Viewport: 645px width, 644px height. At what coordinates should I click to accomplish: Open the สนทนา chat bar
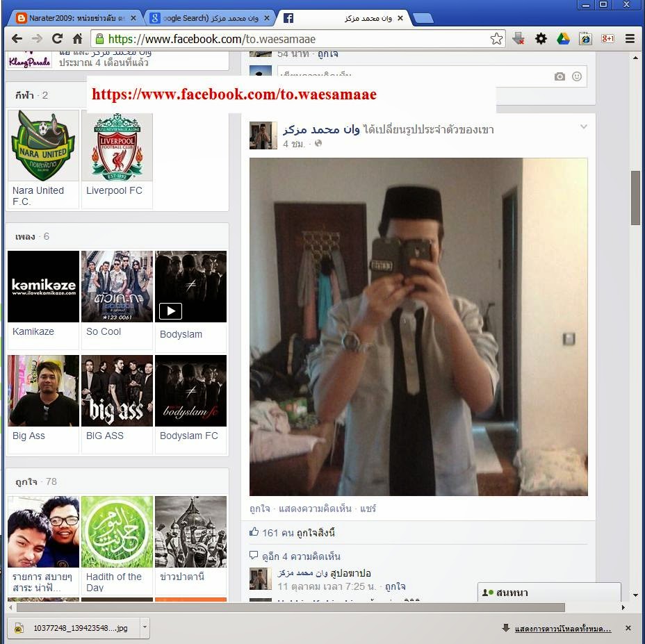[x=549, y=593]
